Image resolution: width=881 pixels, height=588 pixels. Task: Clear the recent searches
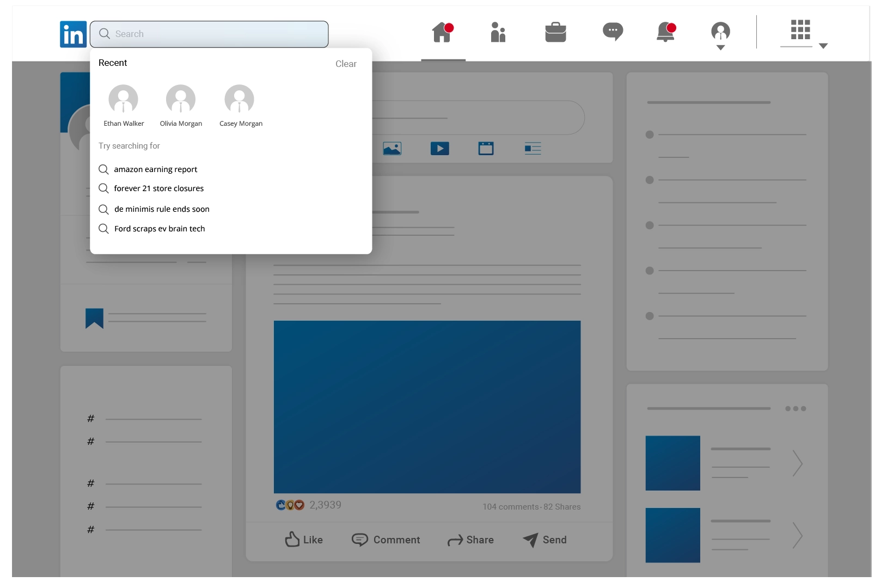(x=346, y=64)
